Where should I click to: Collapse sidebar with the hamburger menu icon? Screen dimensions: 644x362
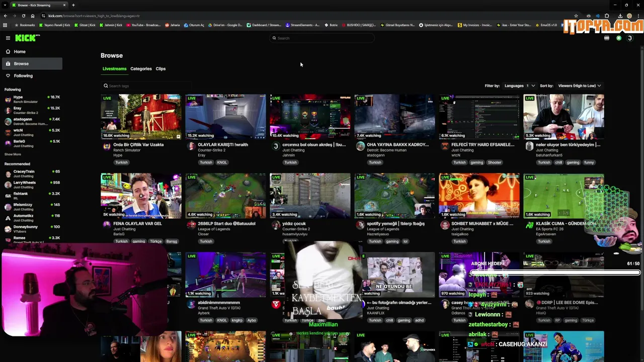[8, 38]
